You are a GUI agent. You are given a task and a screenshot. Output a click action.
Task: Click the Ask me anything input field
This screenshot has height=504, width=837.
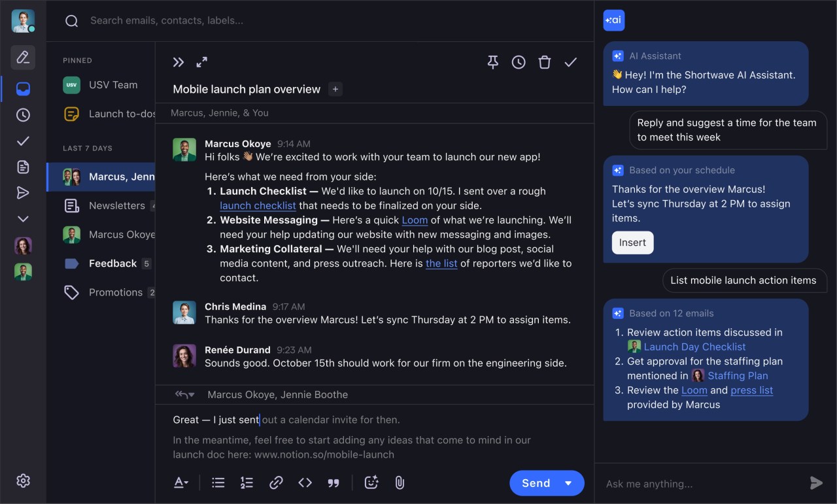pyautogui.click(x=703, y=484)
